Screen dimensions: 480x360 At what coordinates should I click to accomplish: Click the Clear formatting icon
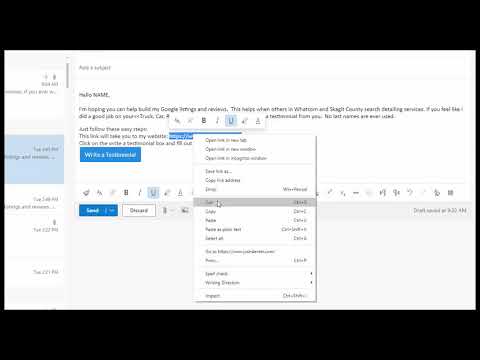pos(437,193)
